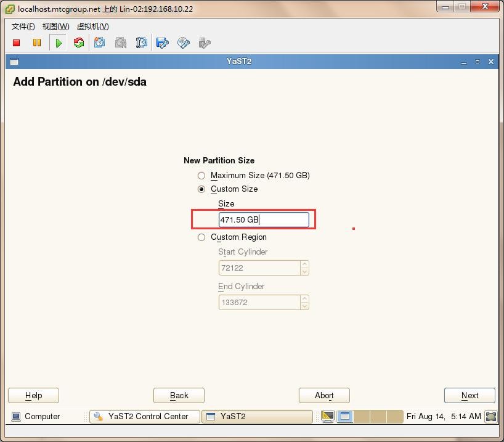The image size is (504, 442).
Task: Click inside the Size input field
Action: click(264, 219)
